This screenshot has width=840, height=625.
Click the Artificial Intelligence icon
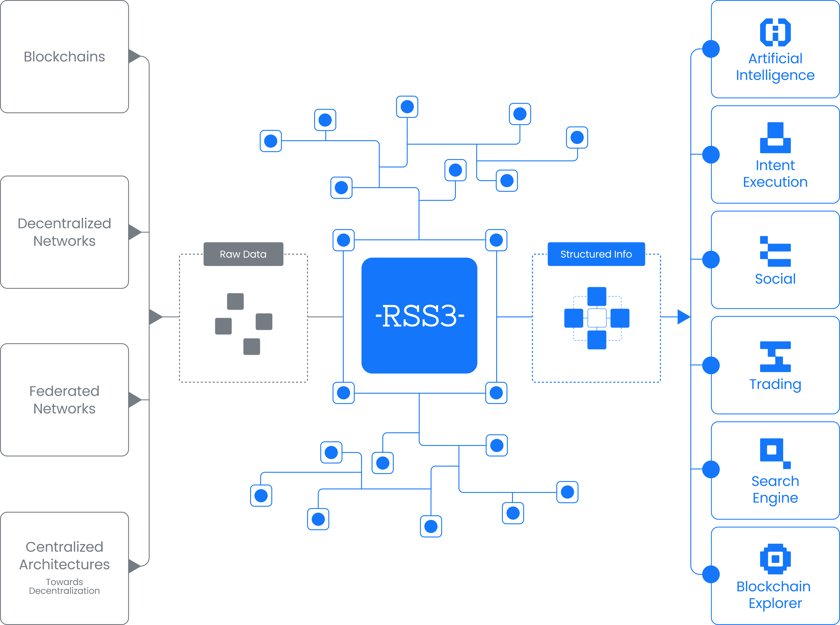pyautogui.click(x=775, y=32)
